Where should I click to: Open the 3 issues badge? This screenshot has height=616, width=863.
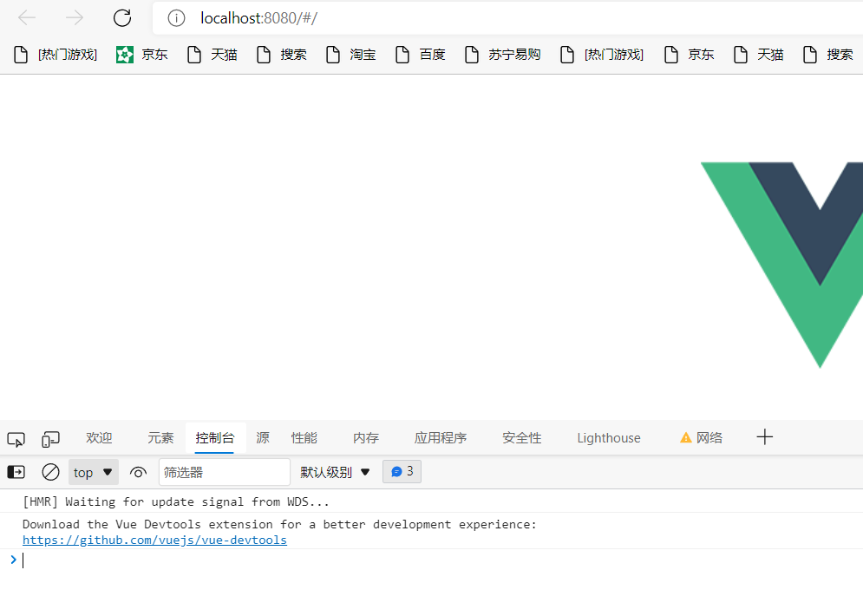pos(402,472)
